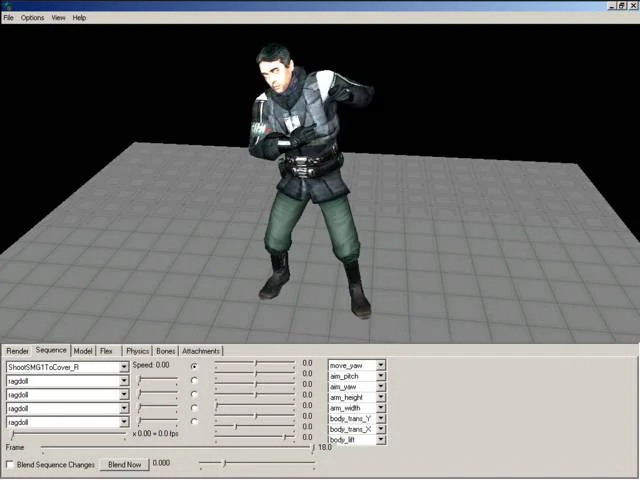
Task: Click the weight slider of first ragdoll layer
Action: [158, 380]
